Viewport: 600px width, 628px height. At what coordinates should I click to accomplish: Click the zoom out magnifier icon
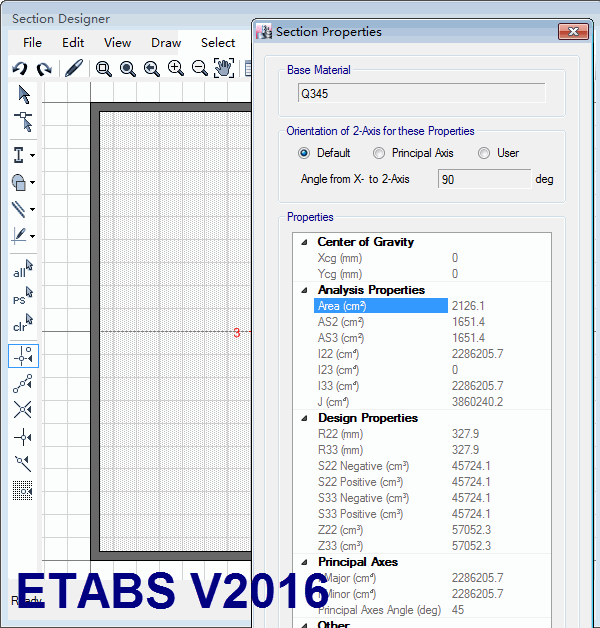pyautogui.click(x=199, y=68)
